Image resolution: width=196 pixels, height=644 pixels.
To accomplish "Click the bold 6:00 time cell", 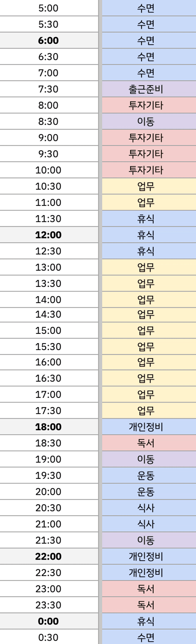I will [x=48, y=41].
